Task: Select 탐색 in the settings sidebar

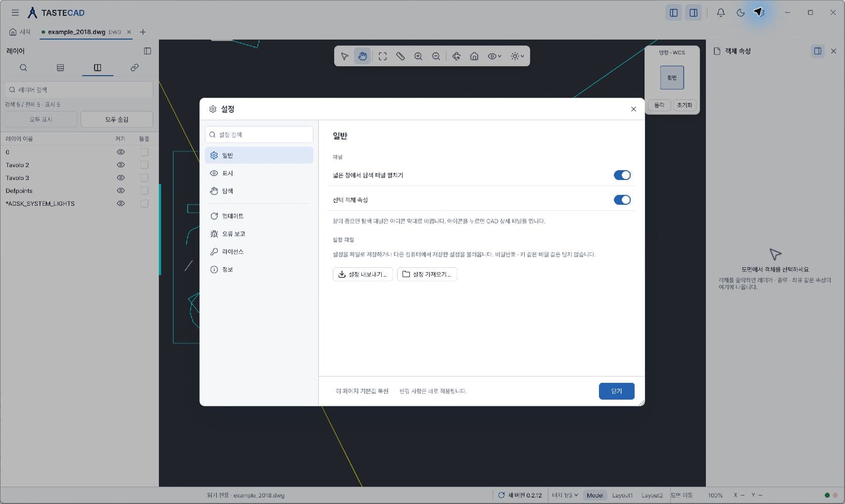Action: pos(259,191)
